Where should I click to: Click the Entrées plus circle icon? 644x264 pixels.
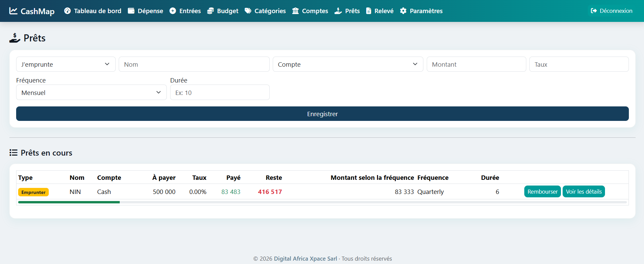tap(173, 11)
